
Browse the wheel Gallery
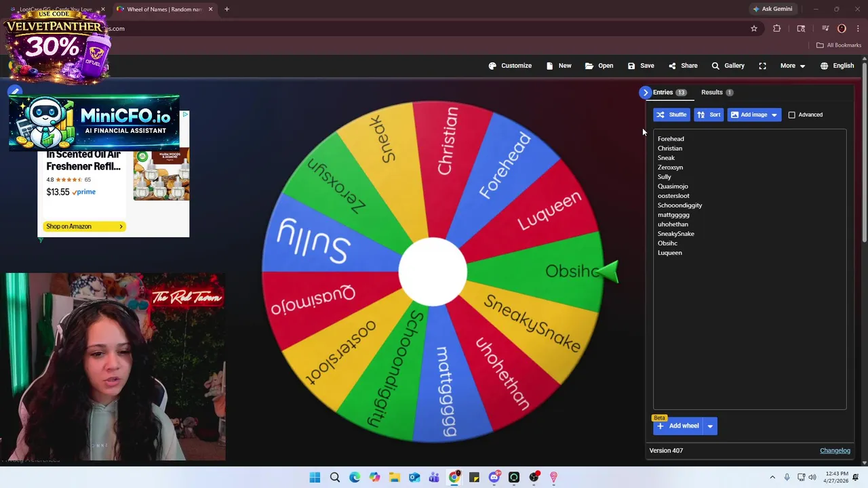[x=728, y=66]
